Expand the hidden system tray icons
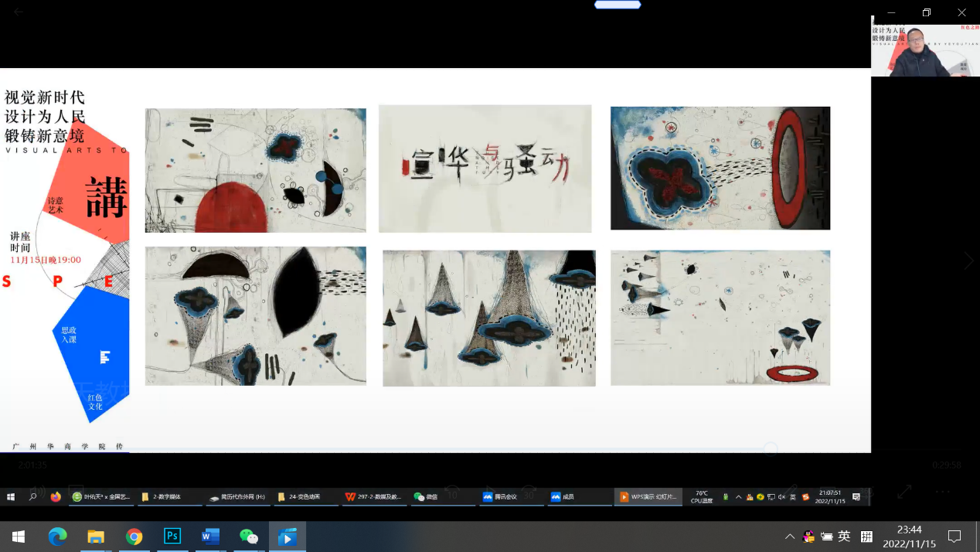 point(789,537)
